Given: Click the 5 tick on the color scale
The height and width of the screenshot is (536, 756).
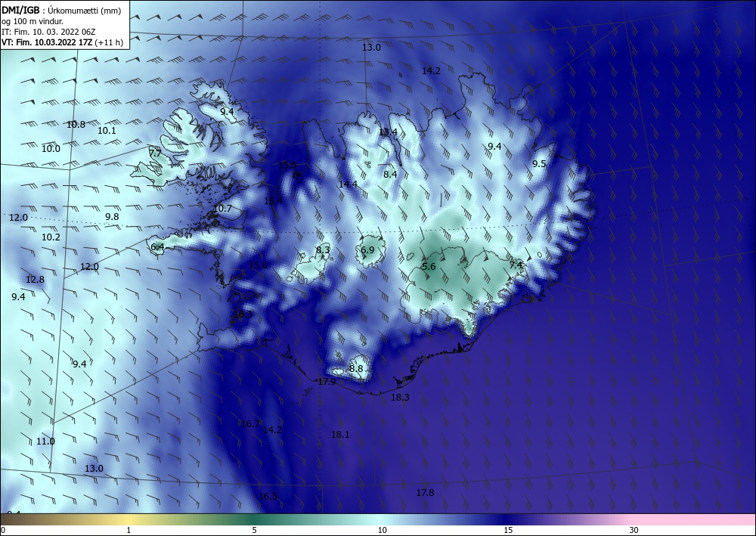Looking at the screenshot, I should pos(254,530).
